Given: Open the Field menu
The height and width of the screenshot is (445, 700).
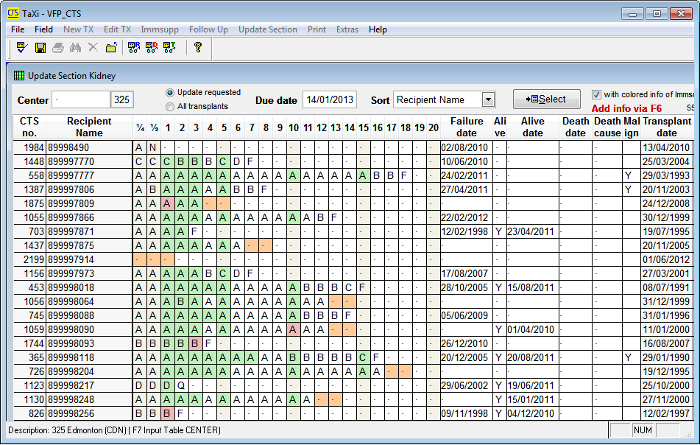Looking at the screenshot, I should [x=43, y=29].
